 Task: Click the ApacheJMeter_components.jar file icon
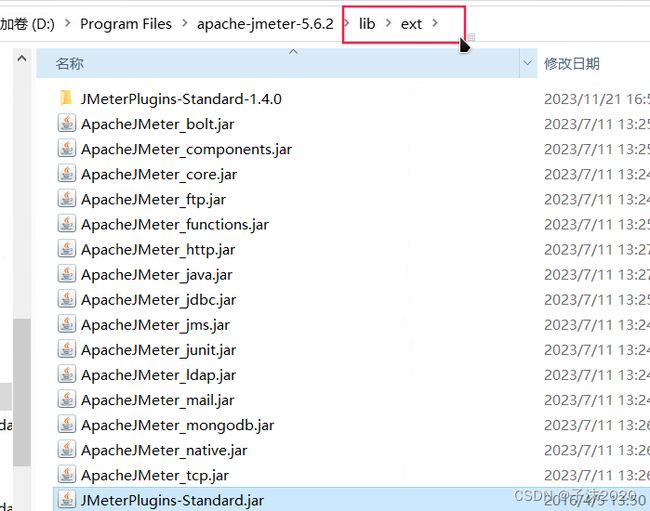point(66,149)
